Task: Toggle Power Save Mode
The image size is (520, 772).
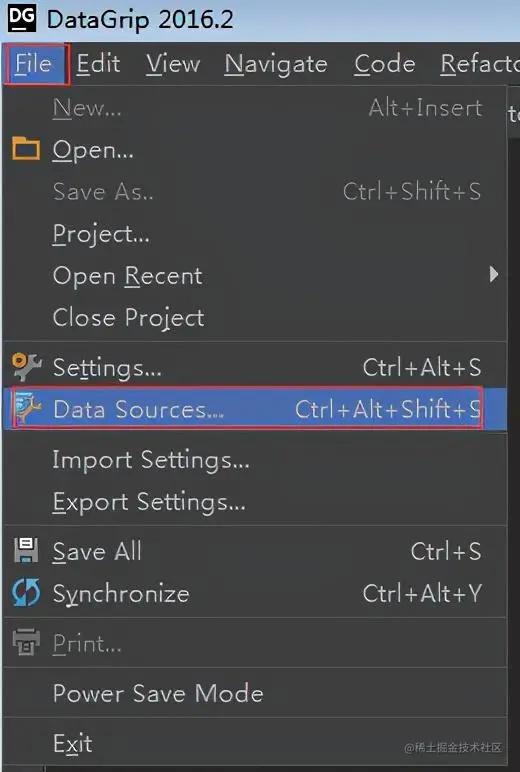Action: pos(255,693)
